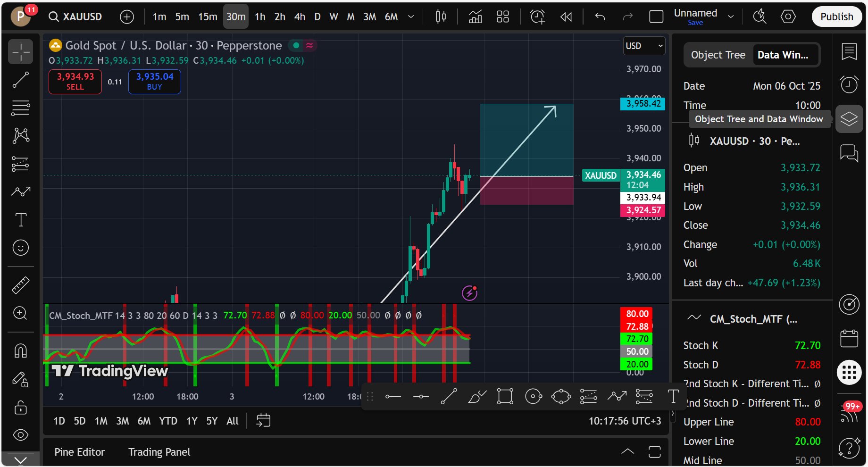Click the user profile avatar with 11 badge
Screen dimensions: 868x467
(21, 16)
